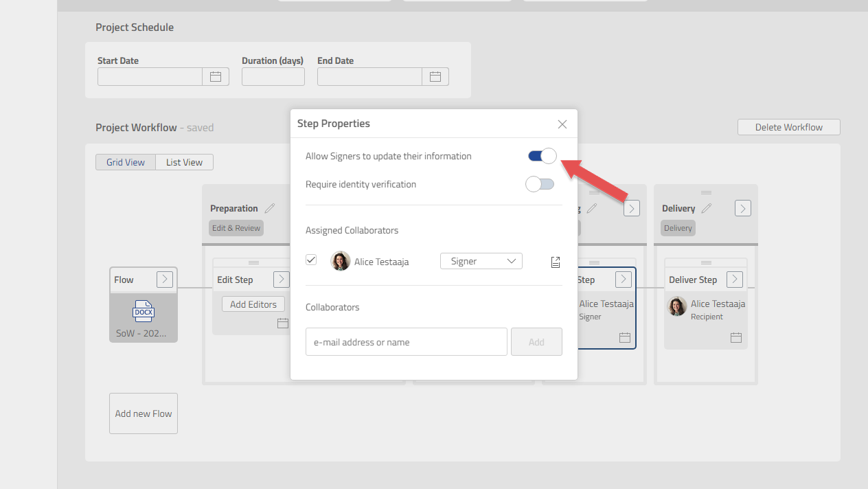The height and width of the screenshot is (489, 868).
Task: Uncheck Alice Testaaja in Assigned Collaborators
Action: point(311,259)
